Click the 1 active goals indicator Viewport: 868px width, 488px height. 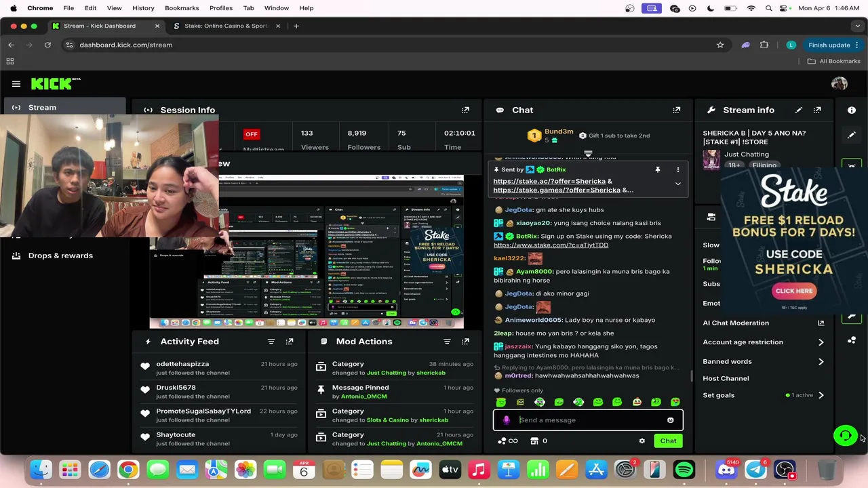pyautogui.click(x=799, y=395)
